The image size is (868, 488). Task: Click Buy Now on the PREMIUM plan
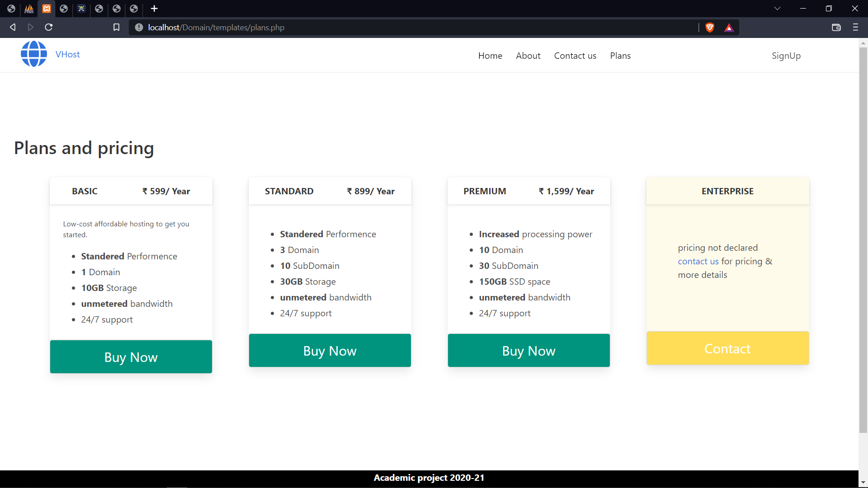click(528, 351)
